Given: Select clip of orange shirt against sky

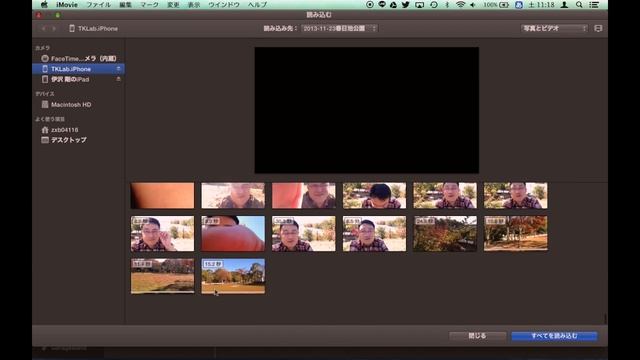Looking at the screenshot, I should pyautogui.click(x=233, y=234).
